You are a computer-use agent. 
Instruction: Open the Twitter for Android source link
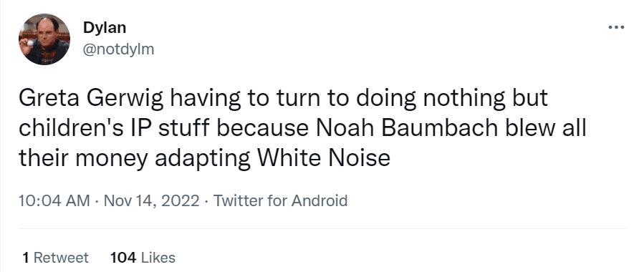click(x=281, y=201)
